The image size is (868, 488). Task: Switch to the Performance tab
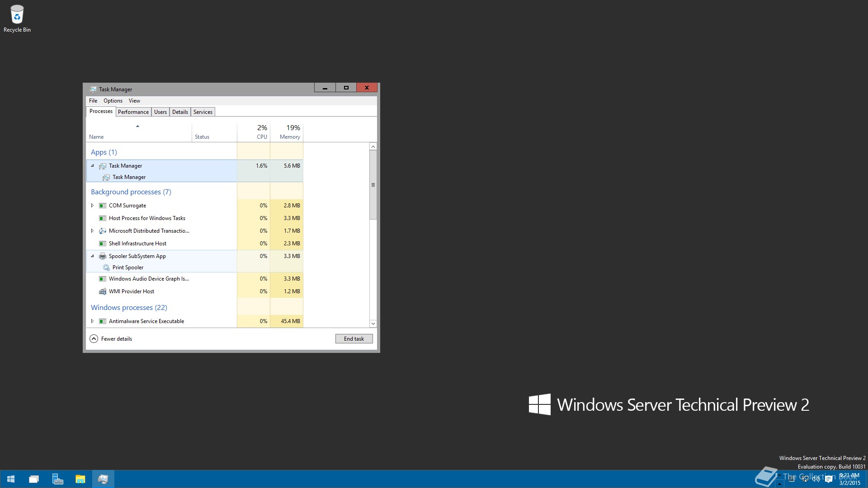[133, 112]
